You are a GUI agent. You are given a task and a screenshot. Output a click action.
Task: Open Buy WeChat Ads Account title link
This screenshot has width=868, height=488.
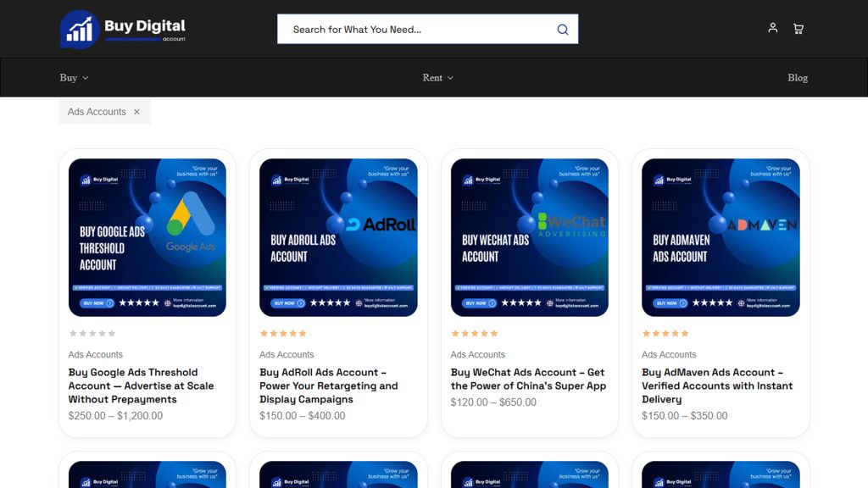(x=528, y=379)
